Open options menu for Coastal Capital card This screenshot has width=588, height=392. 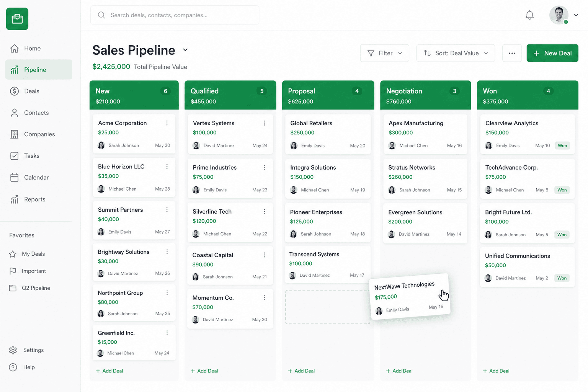(265, 255)
